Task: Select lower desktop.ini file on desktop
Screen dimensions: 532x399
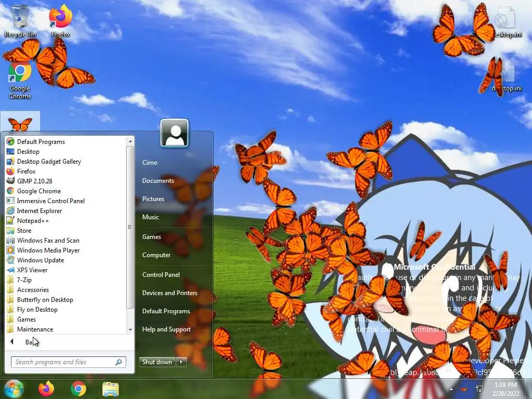Action: point(506,76)
